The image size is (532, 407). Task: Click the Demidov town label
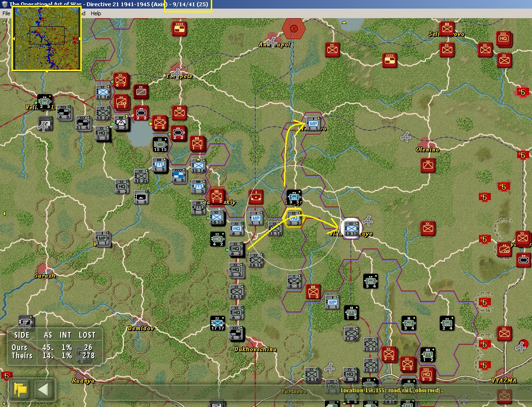pos(141,328)
